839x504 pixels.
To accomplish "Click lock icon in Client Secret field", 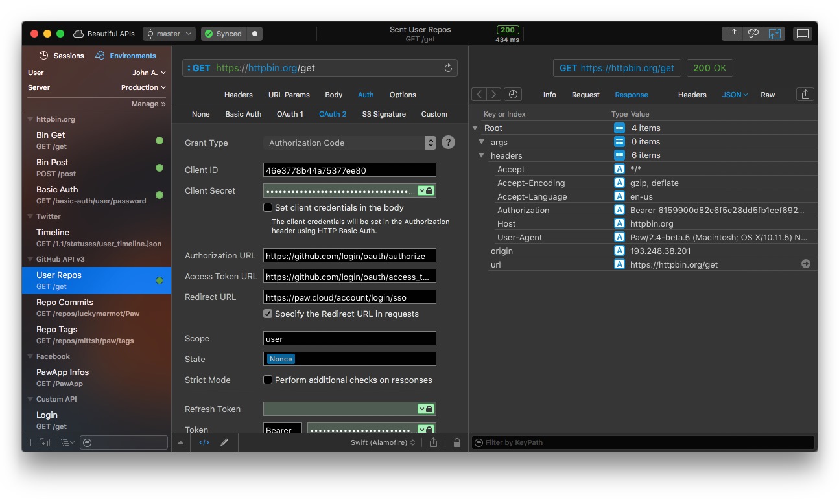I will (429, 190).
